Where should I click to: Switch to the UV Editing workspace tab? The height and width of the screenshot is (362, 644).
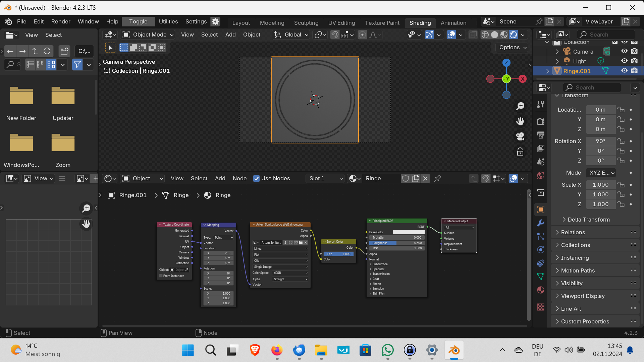pyautogui.click(x=341, y=23)
